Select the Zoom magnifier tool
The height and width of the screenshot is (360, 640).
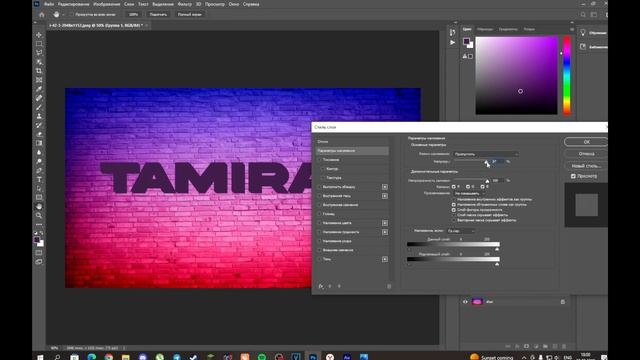[x=39, y=216]
